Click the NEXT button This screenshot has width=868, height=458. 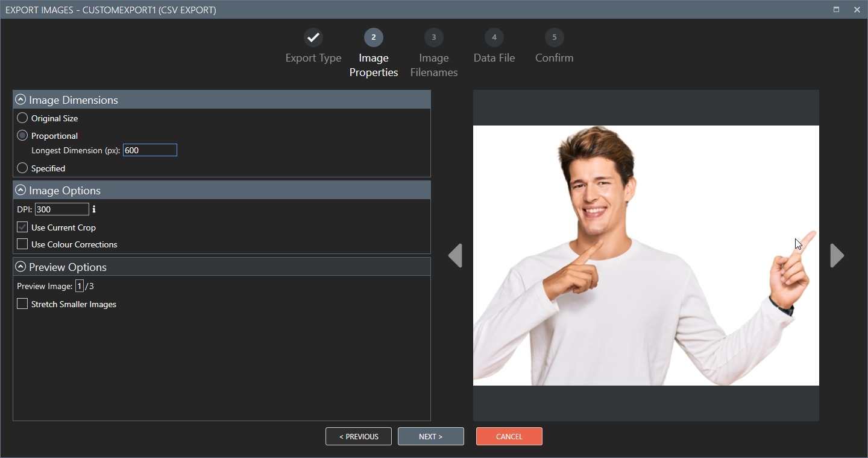[x=430, y=436]
